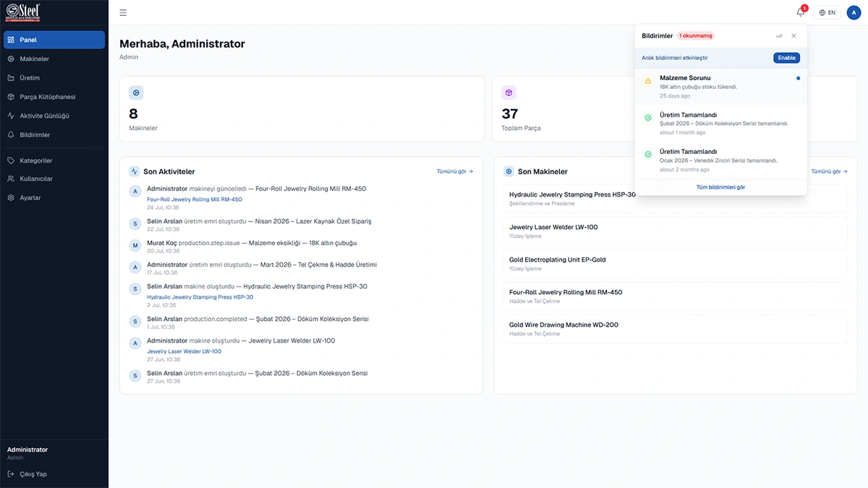Click Mart 2026 Tel Çekme activity row
The image size is (868, 488).
click(x=301, y=268)
